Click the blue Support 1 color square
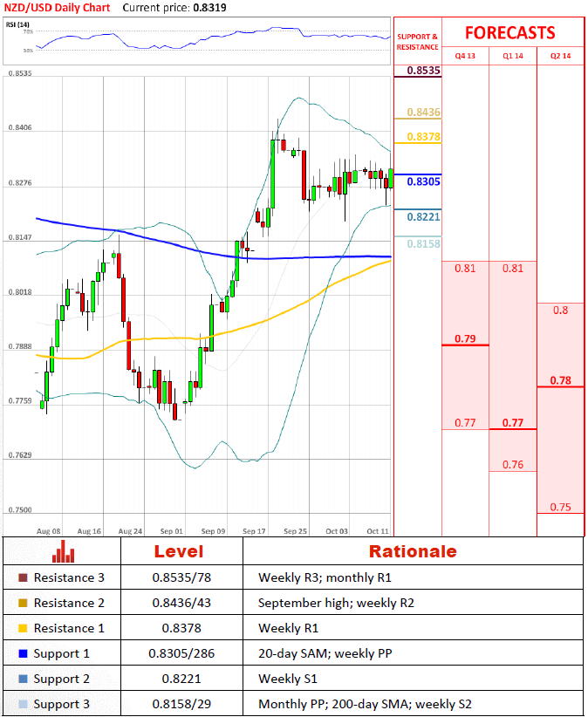This screenshot has width=588, height=717. (22, 653)
